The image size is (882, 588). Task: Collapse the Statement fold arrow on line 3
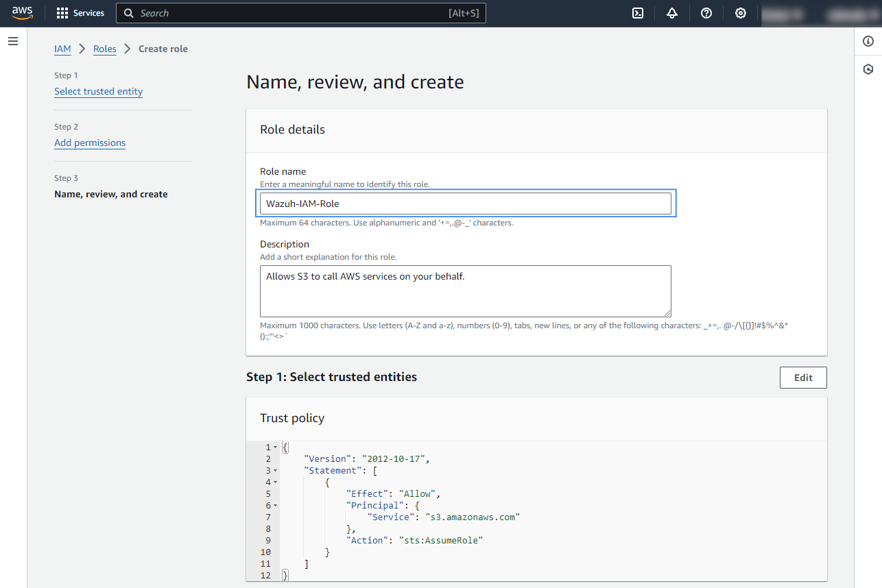pyautogui.click(x=276, y=471)
